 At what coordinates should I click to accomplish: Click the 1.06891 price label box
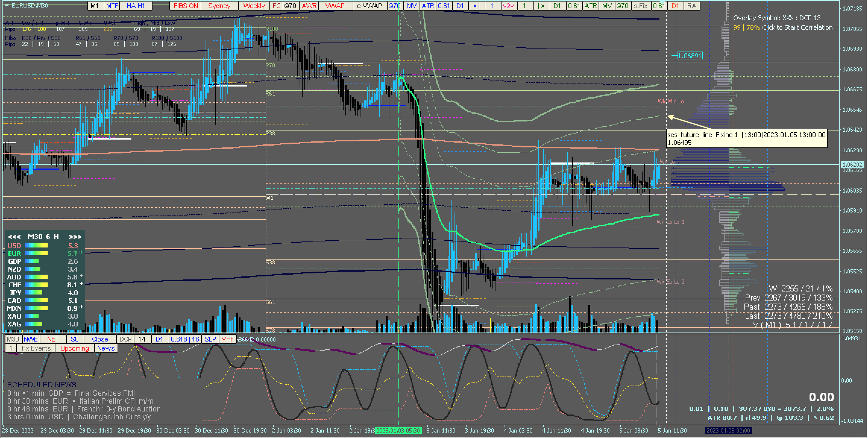(x=690, y=55)
